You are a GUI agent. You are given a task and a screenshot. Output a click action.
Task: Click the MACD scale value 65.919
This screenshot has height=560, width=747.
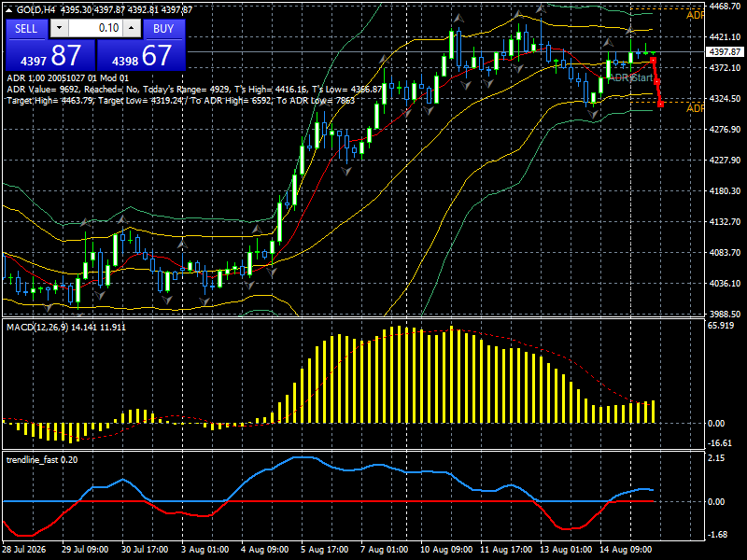(721, 326)
